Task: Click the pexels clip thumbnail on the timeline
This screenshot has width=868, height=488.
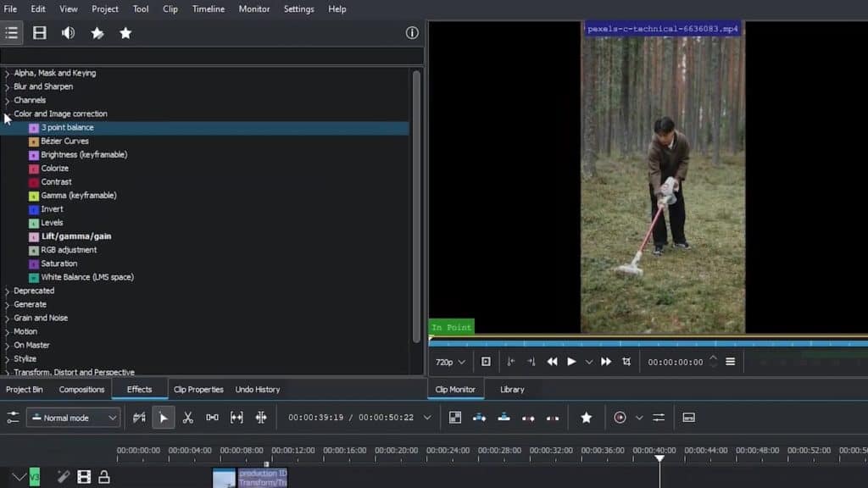Action: point(225,476)
